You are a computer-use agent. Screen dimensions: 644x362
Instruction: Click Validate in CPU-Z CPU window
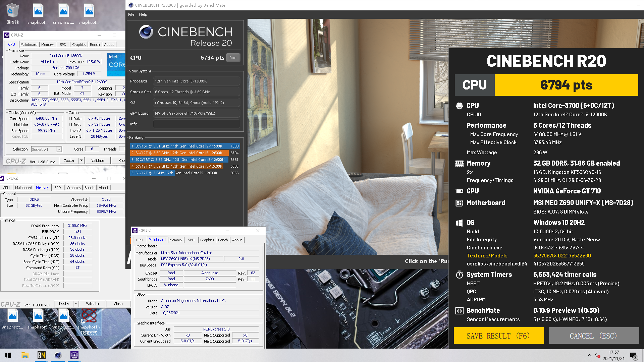pos(98,161)
